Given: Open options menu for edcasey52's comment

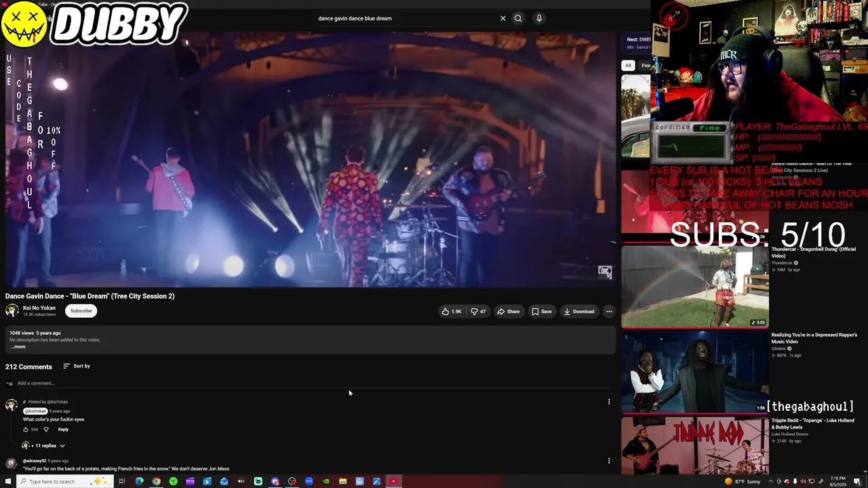Looking at the screenshot, I should 609,461.
